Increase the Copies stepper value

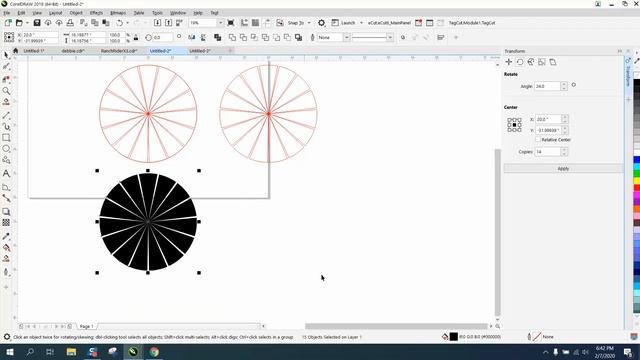tap(564, 150)
